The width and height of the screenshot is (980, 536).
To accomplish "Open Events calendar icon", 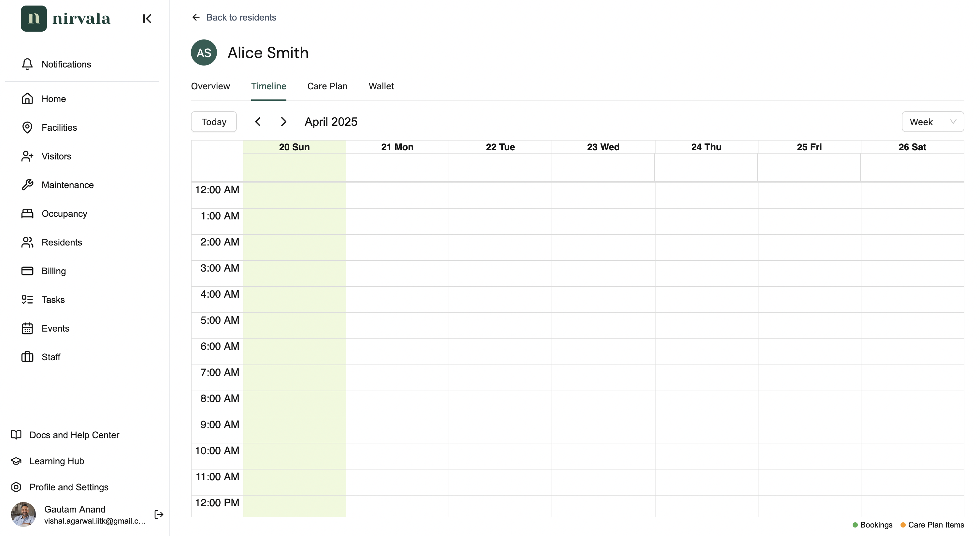I will 27,329.
